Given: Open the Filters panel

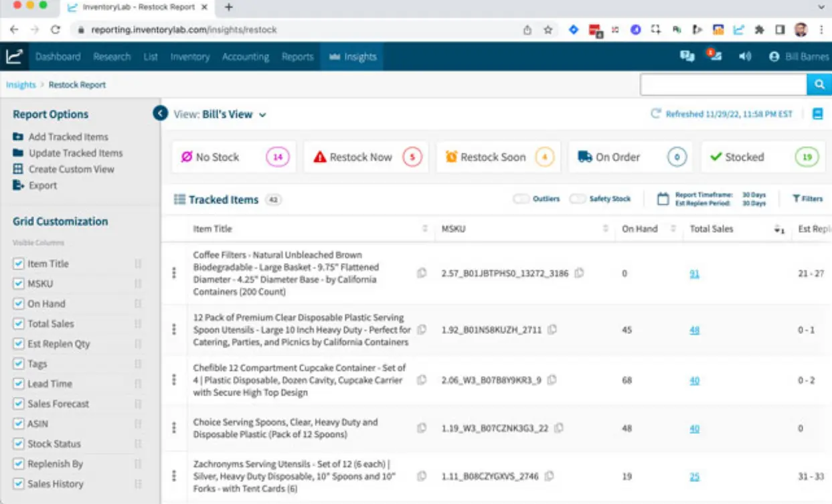Looking at the screenshot, I should tap(807, 199).
